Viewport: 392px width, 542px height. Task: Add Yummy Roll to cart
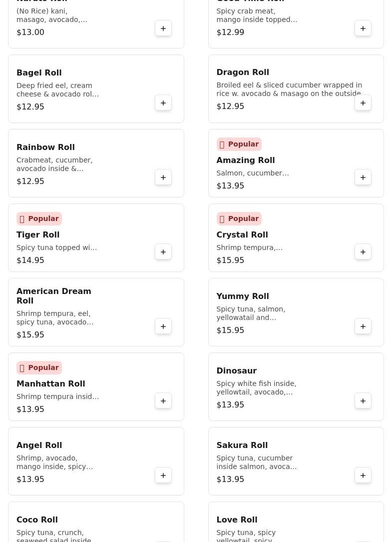[363, 326]
